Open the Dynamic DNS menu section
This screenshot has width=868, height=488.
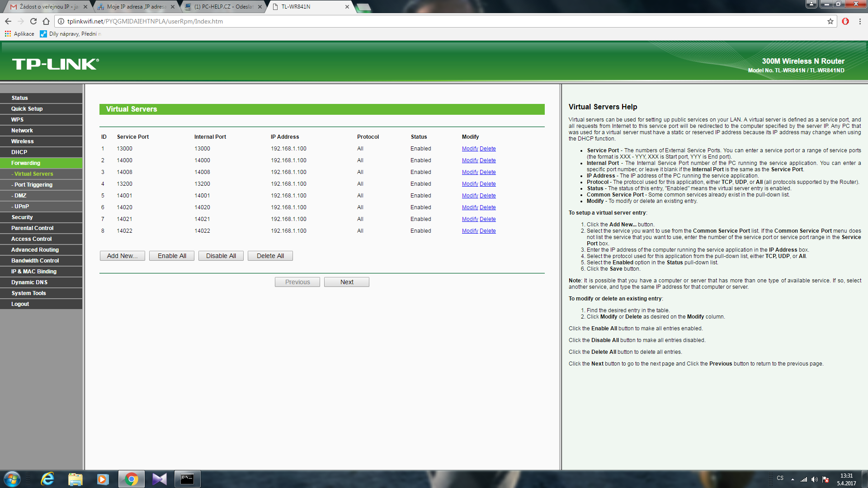[29, 282]
